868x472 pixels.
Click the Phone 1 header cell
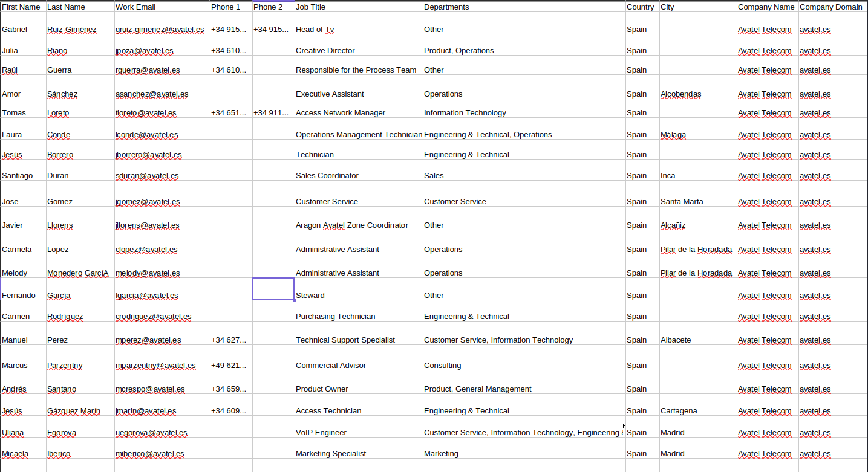231,7
